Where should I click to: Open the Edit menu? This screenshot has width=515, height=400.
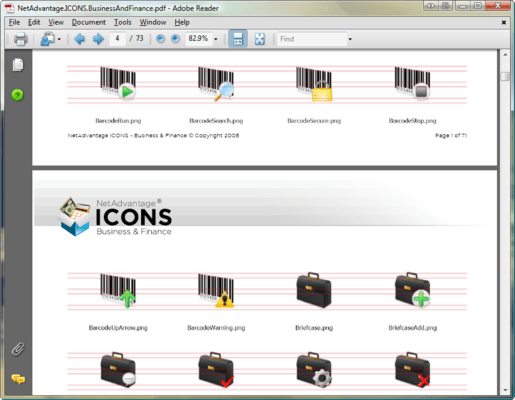34,22
